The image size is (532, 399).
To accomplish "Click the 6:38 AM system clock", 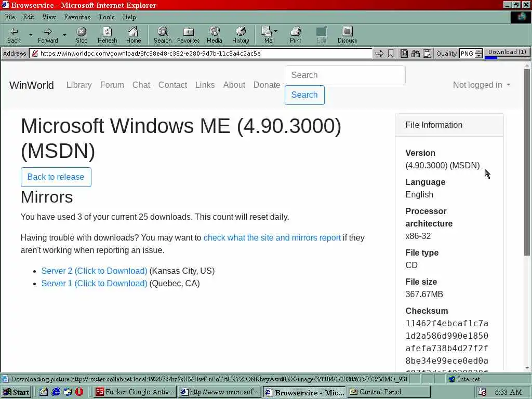I will coord(508,392).
